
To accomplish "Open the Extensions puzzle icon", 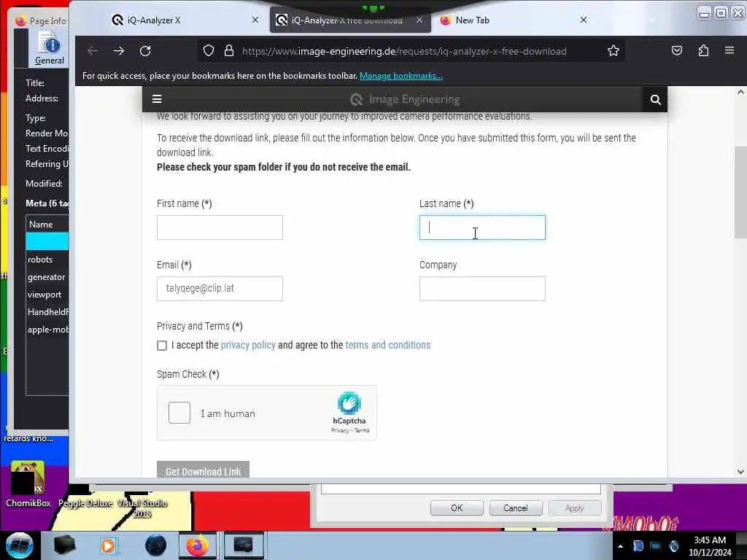I will point(703,50).
